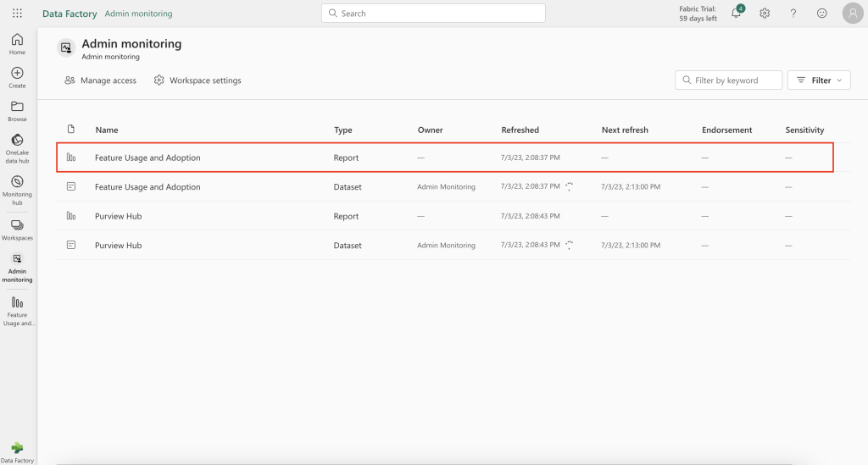Focus the top Search box
This screenshot has width=868, height=465.
pyautogui.click(x=433, y=14)
